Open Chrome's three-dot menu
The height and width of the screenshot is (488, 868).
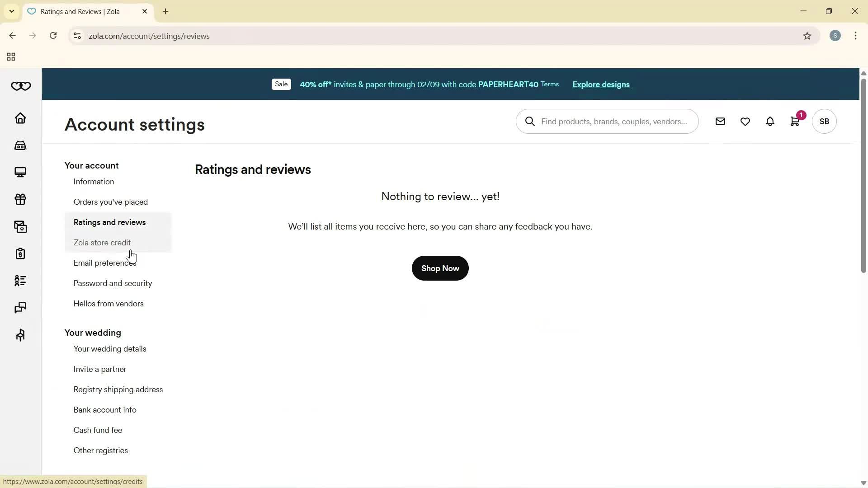(855, 36)
